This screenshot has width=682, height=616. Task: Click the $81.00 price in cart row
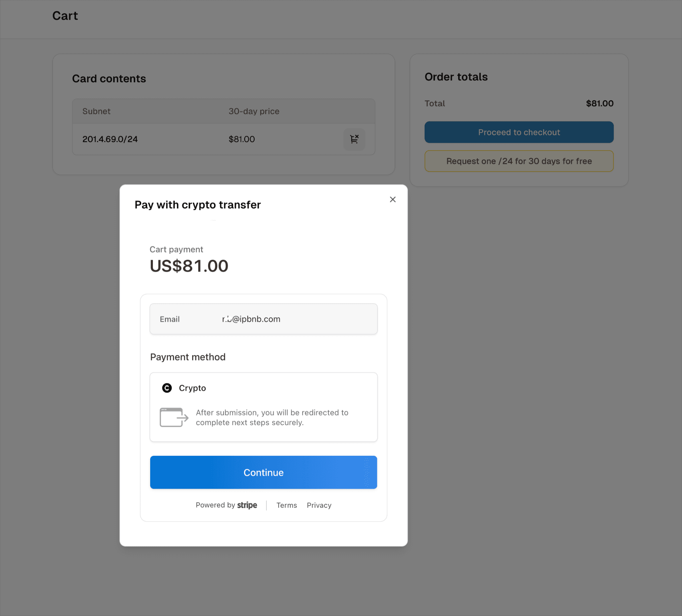click(241, 139)
